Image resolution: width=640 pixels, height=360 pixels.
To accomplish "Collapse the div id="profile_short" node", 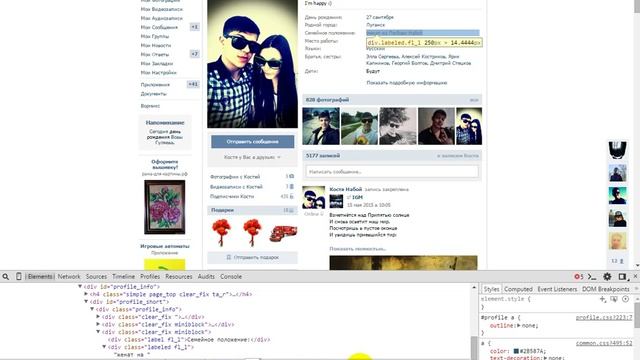I will tap(86, 302).
